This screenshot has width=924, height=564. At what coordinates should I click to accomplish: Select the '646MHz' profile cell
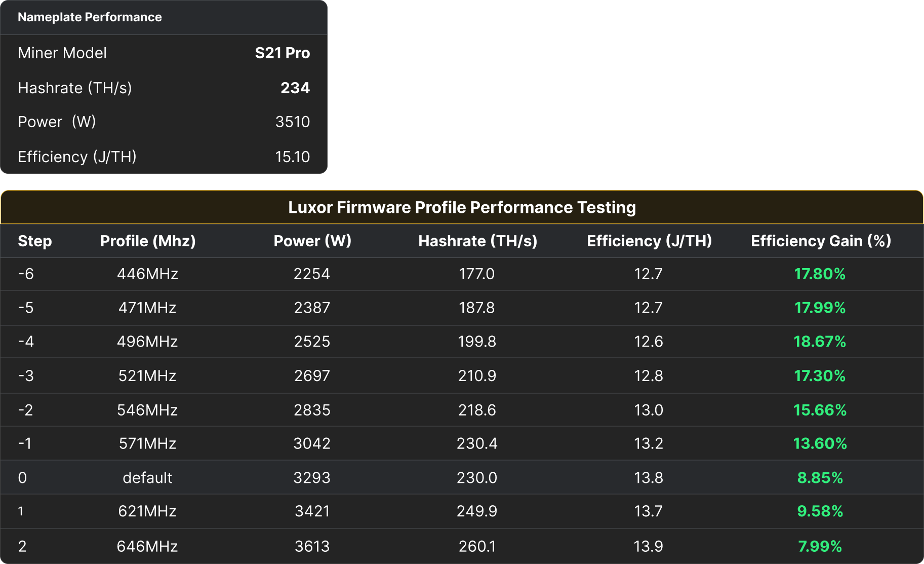[147, 546]
